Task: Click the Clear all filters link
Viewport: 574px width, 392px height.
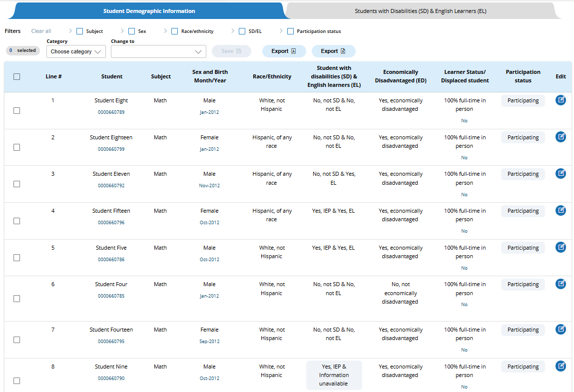Action: point(41,31)
